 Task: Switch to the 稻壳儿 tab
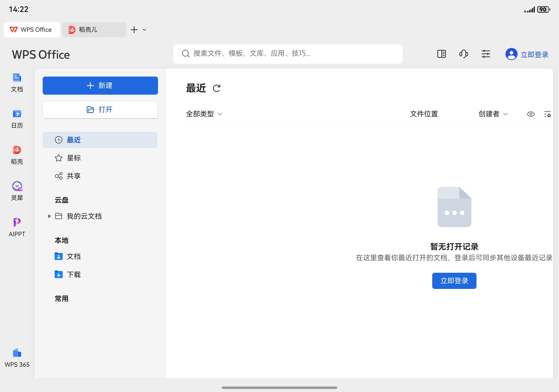94,30
